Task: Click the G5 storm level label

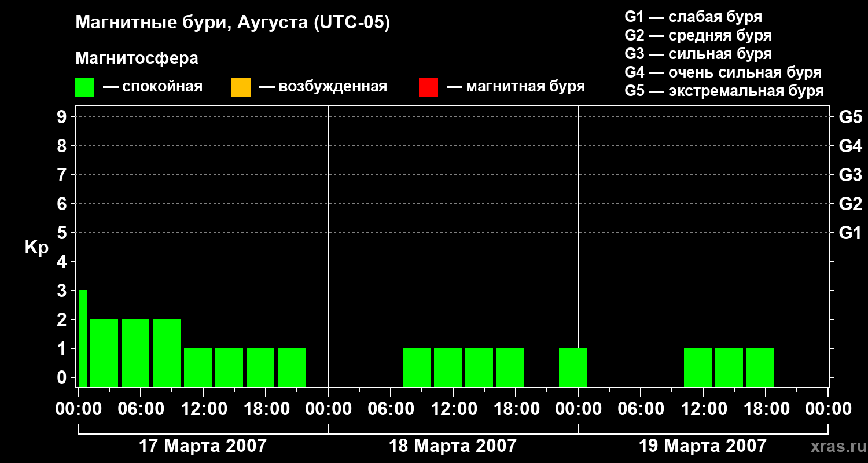Action: click(850, 117)
